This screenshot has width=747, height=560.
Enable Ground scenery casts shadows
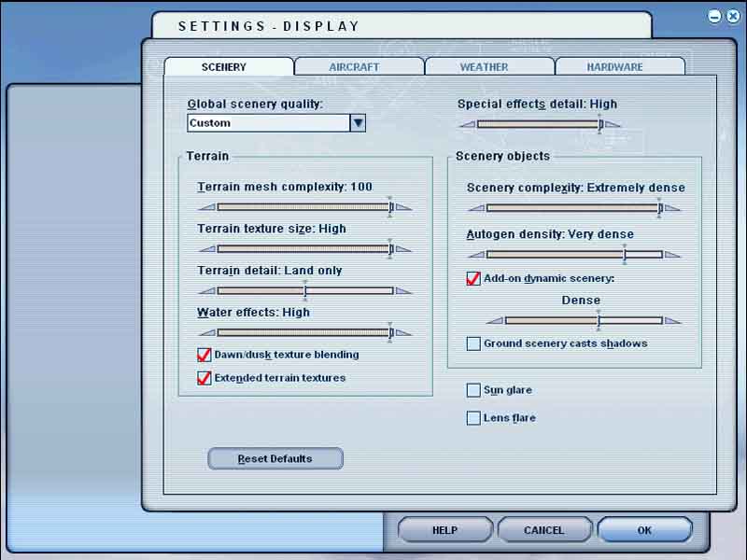[x=473, y=343]
